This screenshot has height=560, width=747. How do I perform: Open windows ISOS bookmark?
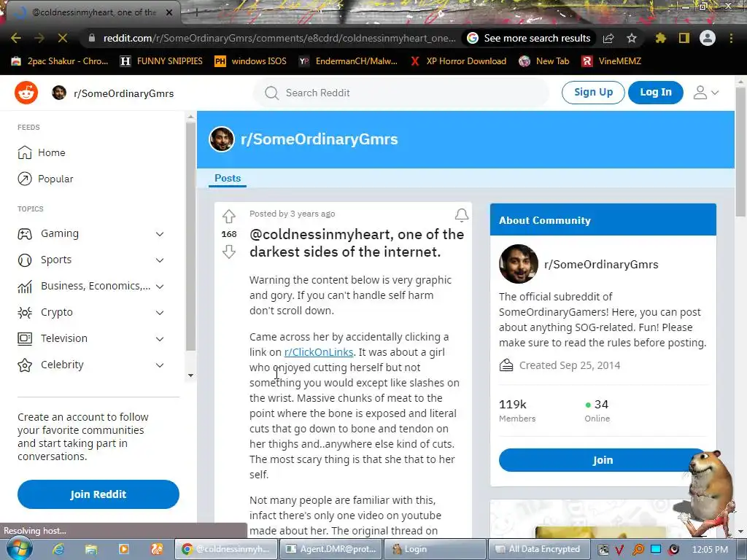point(251,61)
